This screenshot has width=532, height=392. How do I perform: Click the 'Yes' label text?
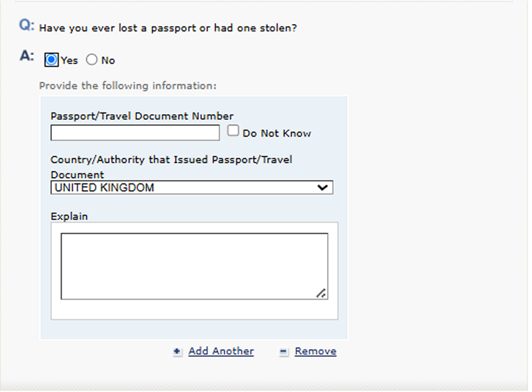pos(70,61)
